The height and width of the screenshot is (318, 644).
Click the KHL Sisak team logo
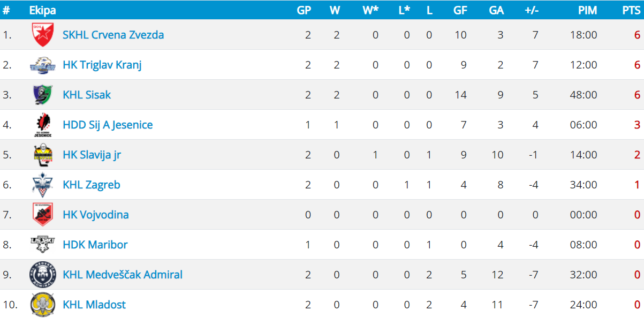[42, 95]
